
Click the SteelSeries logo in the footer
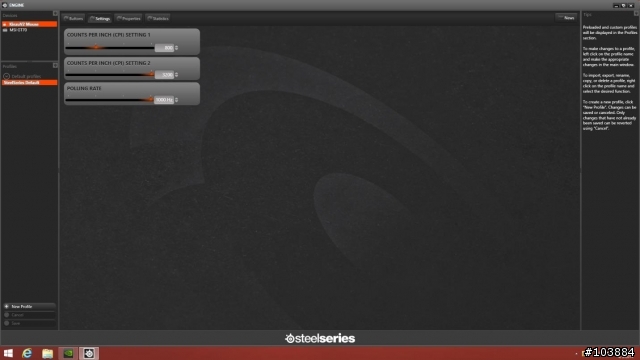(320, 338)
